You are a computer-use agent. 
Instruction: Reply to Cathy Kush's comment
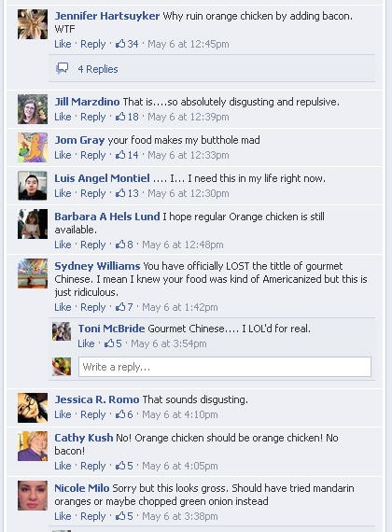(x=93, y=466)
